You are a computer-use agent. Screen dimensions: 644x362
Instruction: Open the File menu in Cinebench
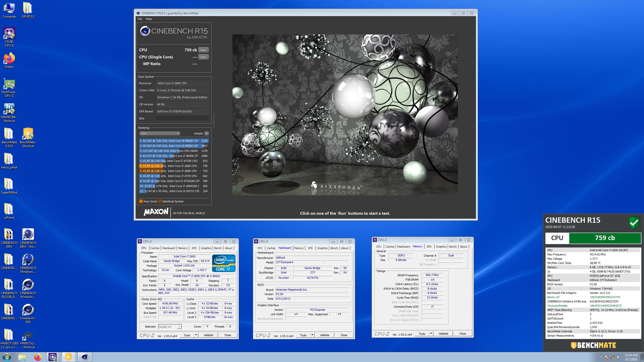[140, 19]
